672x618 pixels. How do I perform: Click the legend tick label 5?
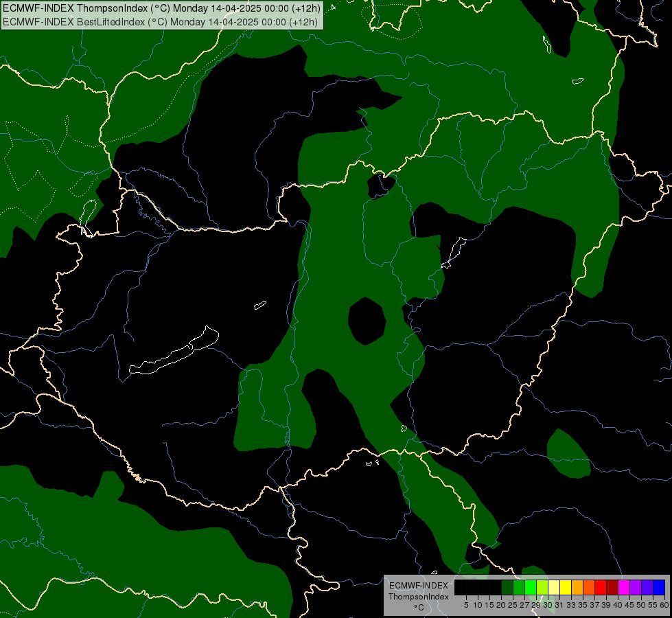466,605
